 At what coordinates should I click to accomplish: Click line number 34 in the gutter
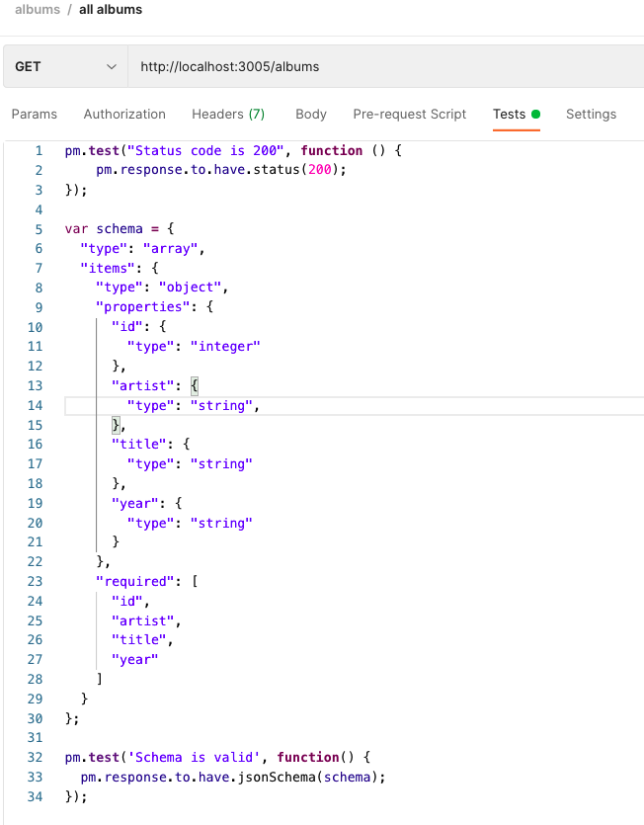pyautogui.click(x=35, y=796)
